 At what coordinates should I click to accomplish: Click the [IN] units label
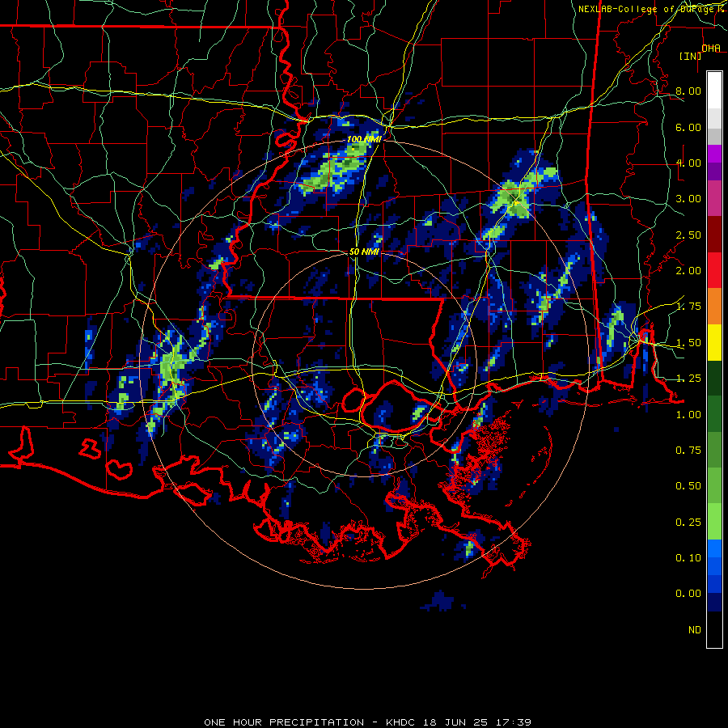pyautogui.click(x=691, y=56)
